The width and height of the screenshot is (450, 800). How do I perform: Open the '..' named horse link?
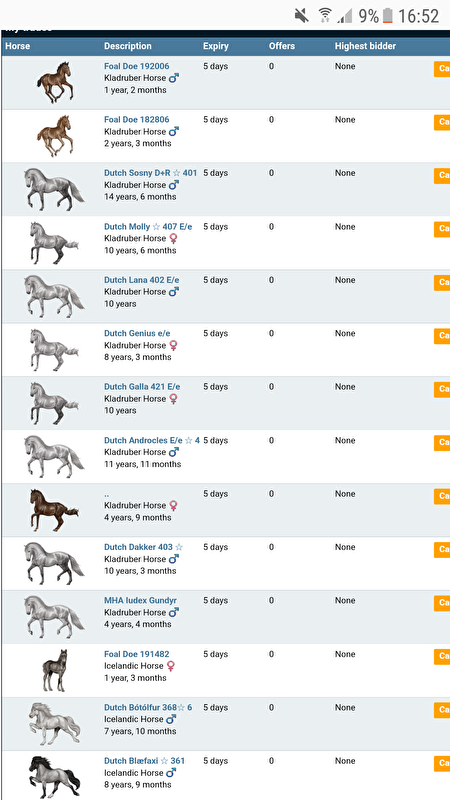(x=106, y=494)
